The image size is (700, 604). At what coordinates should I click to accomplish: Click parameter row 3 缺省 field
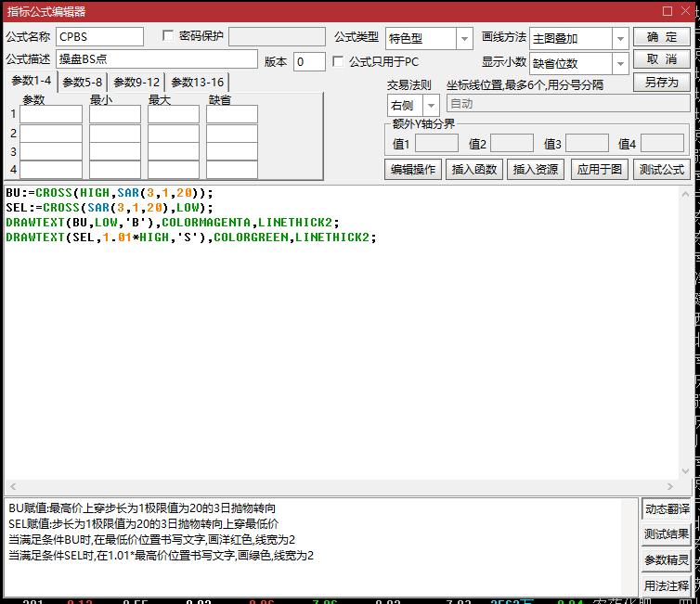click(x=232, y=151)
